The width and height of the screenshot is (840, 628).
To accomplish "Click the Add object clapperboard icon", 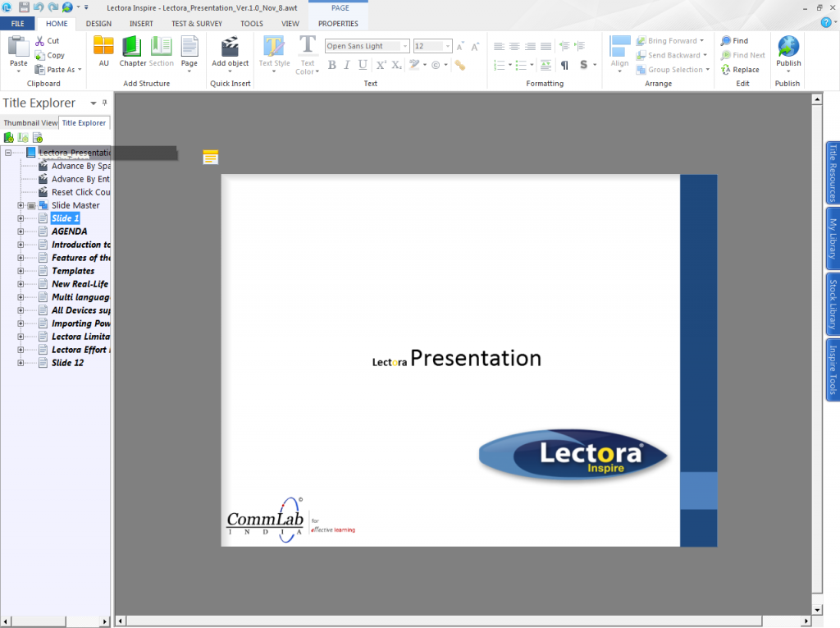I will coord(230,48).
